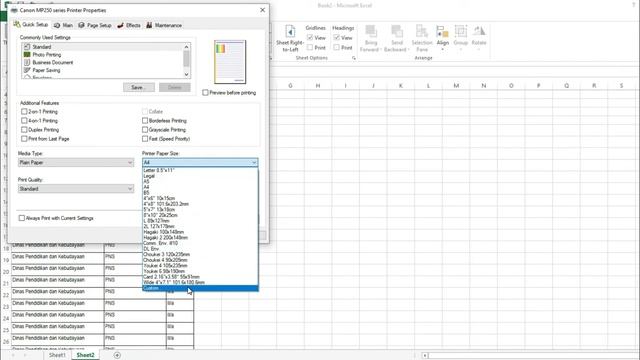Select the Sheet2 tab in Excel
The image size is (640, 360).
(85, 355)
